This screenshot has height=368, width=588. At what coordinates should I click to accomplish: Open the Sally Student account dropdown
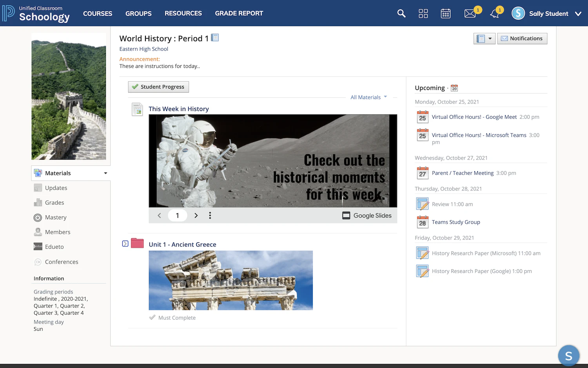pos(549,13)
